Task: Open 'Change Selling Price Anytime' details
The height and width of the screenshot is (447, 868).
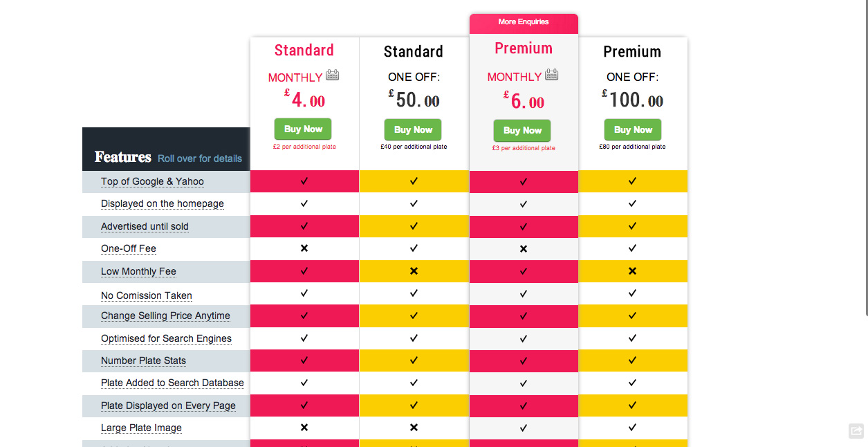Action: [165, 316]
